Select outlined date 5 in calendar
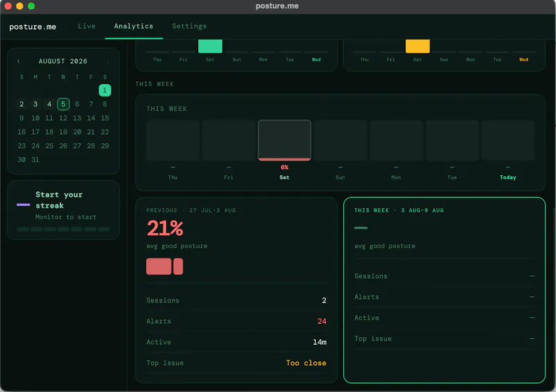This screenshot has width=556, height=392. coord(63,104)
